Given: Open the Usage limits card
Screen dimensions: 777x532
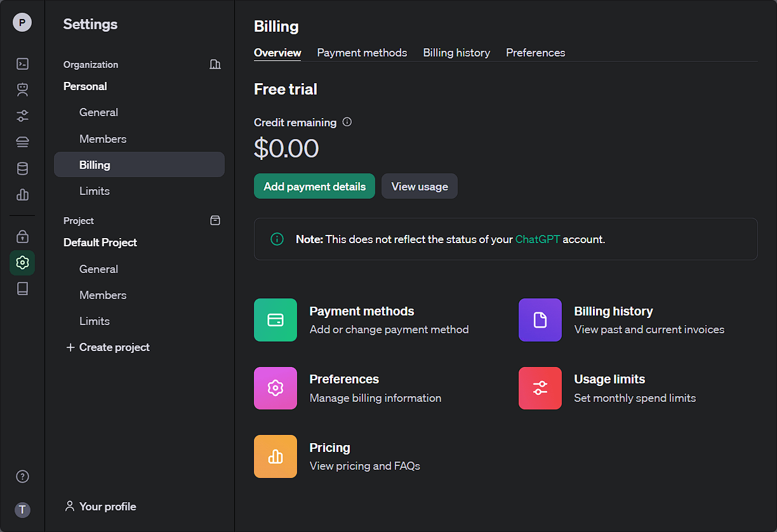Looking at the screenshot, I should (x=609, y=388).
